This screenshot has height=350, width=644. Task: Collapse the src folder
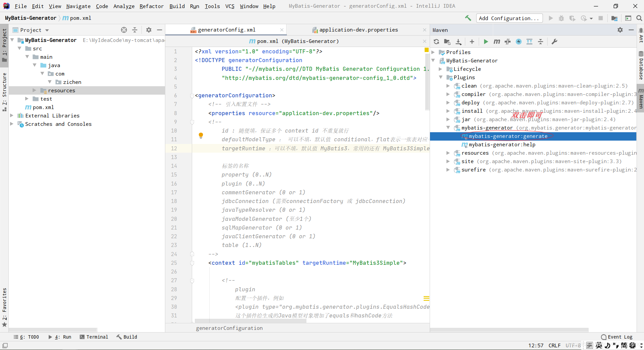coord(20,48)
